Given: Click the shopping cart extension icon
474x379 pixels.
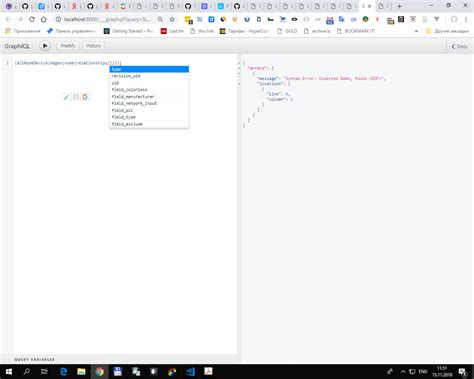Looking at the screenshot, I should [x=283, y=19].
